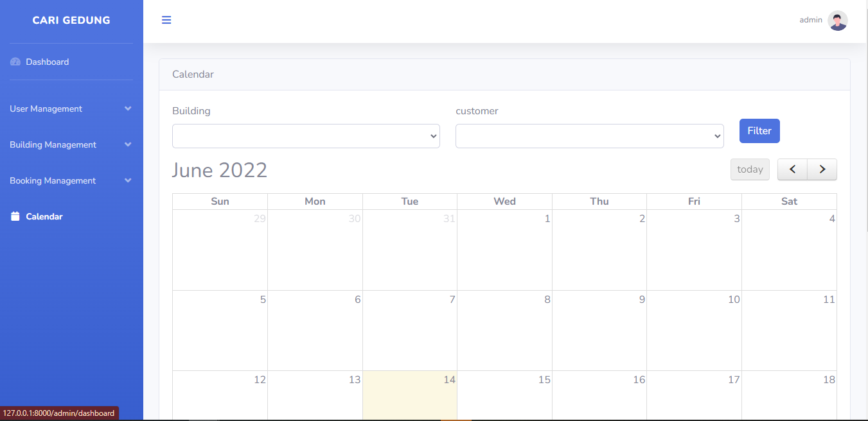Click day number 18
The width and height of the screenshot is (868, 421).
[829, 380]
